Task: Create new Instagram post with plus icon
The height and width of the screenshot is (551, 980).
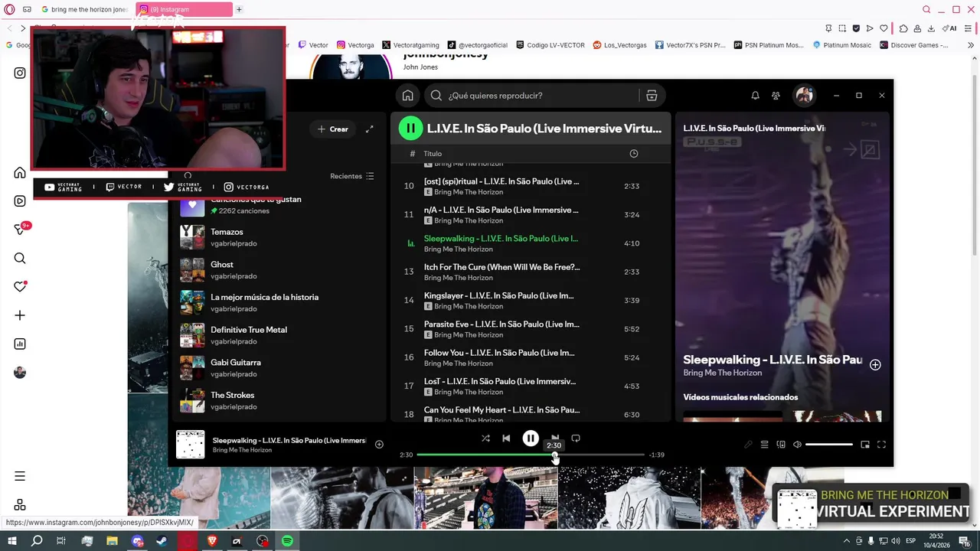Action: (20, 315)
